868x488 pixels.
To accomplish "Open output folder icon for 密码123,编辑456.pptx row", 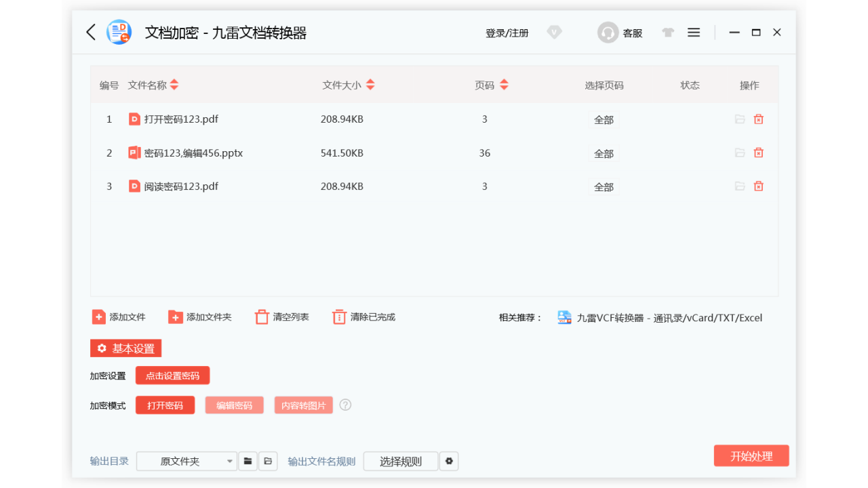I will (x=739, y=152).
